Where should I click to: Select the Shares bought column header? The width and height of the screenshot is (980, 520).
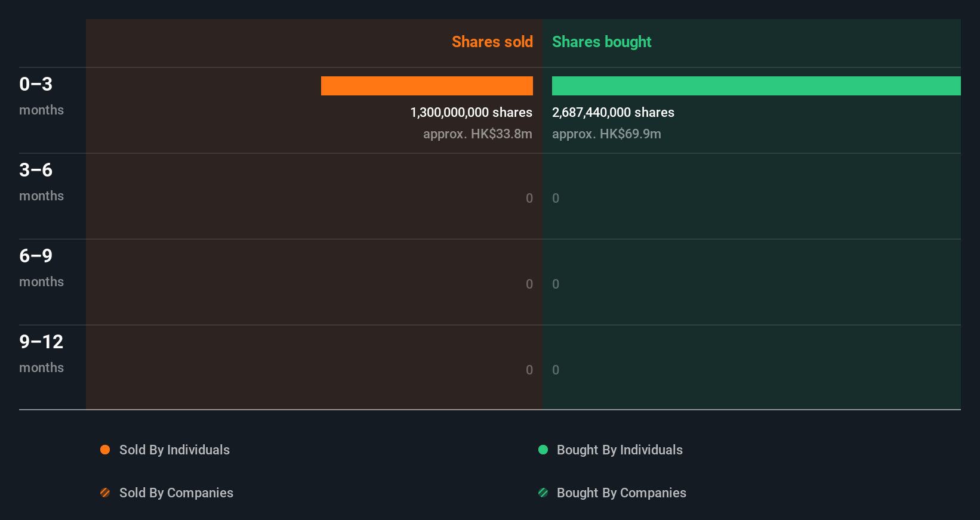[x=602, y=42]
